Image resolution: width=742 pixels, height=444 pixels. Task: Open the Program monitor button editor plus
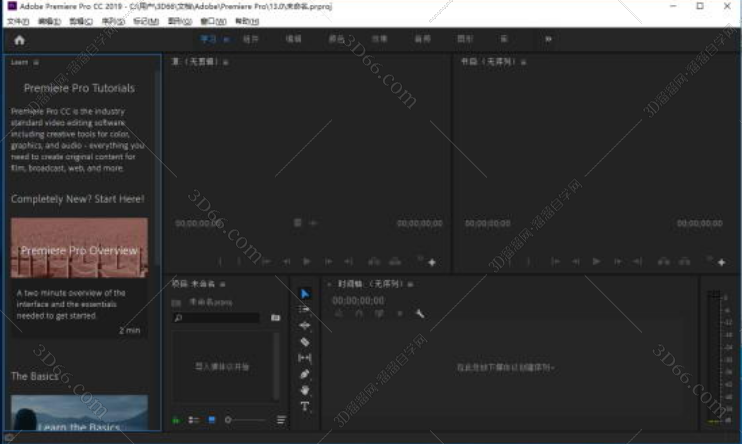(721, 262)
